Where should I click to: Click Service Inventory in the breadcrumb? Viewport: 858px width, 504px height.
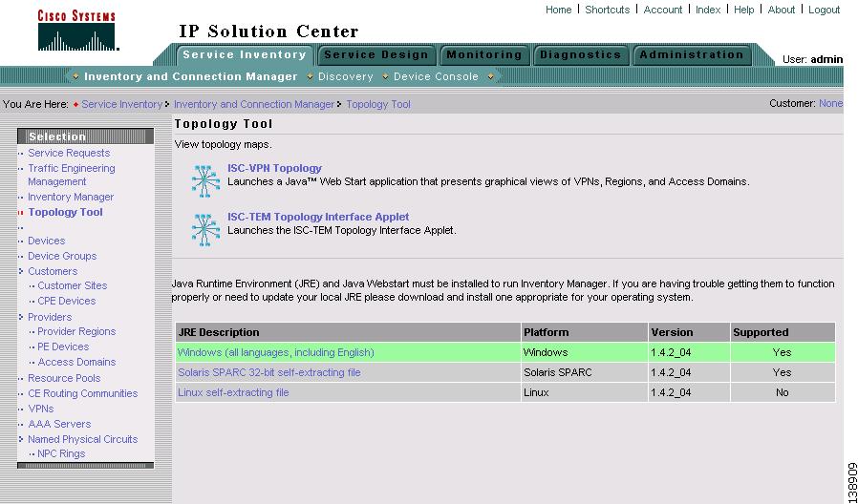pyautogui.click(x=122, y=104)
